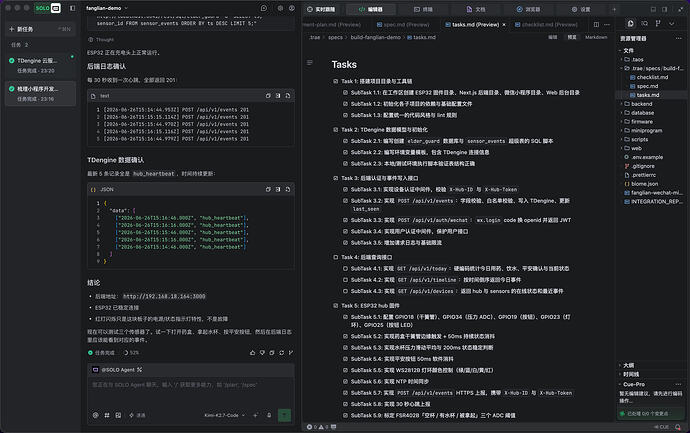
Task: Click the 预览 preview mode button
Action: click(572, 37)
